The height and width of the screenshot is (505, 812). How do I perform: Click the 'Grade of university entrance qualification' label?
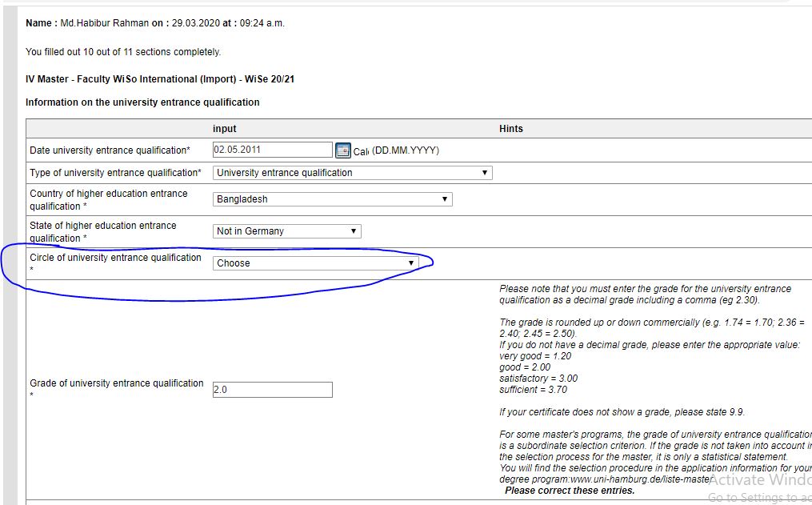pyautogui.click(x=116, y=383)
